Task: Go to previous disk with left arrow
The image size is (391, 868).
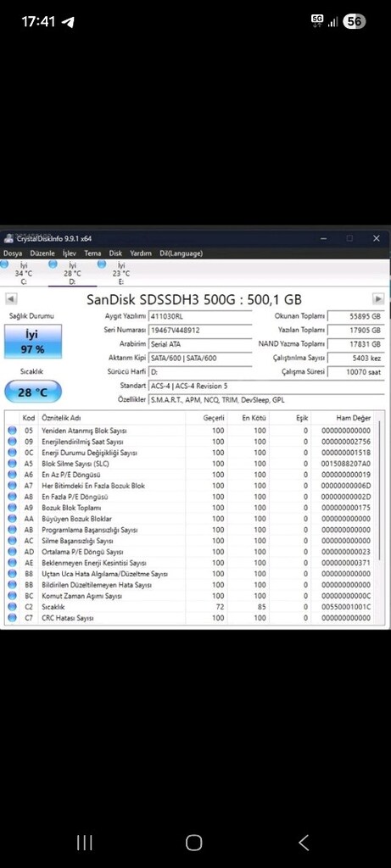Action: (10, 299)
